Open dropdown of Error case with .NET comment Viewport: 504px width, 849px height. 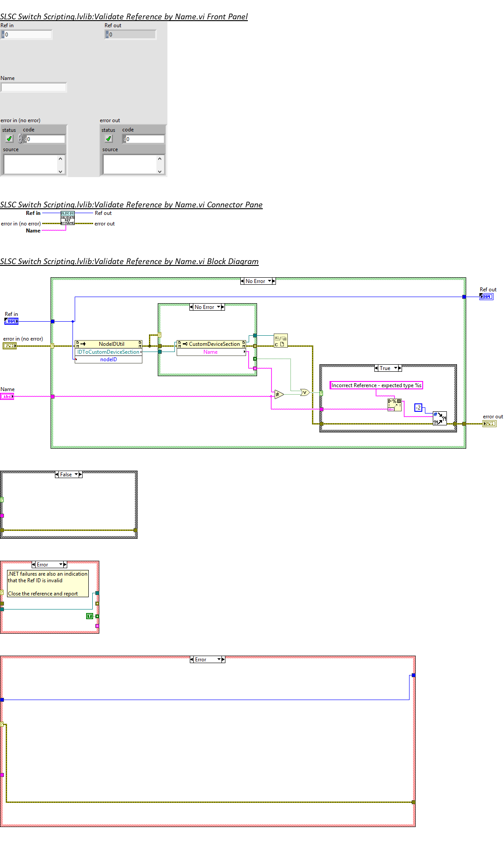pyautogui.click(x=61, y=565)
